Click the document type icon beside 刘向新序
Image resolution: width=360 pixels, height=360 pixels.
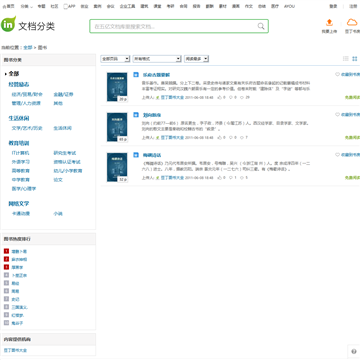(136, 115)
